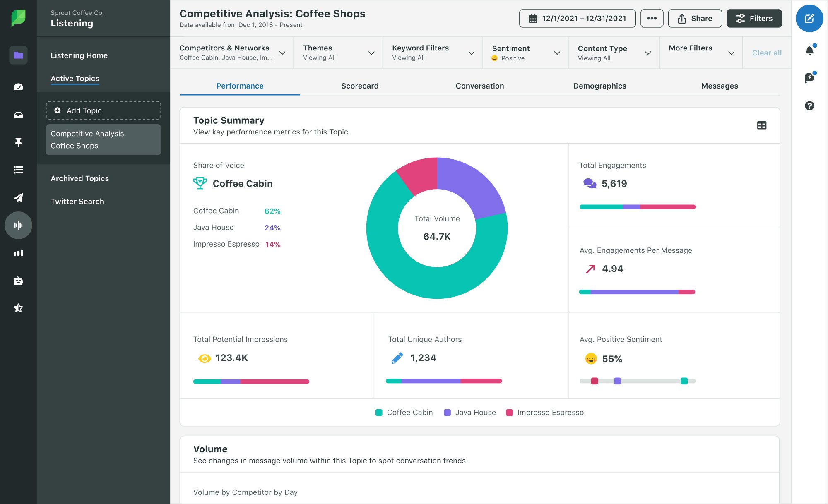The width and height of the screenshot is (828, 504).
Task: Open the paper plane publishing icon
Action: pyautogui.click(x=18, y=197)
